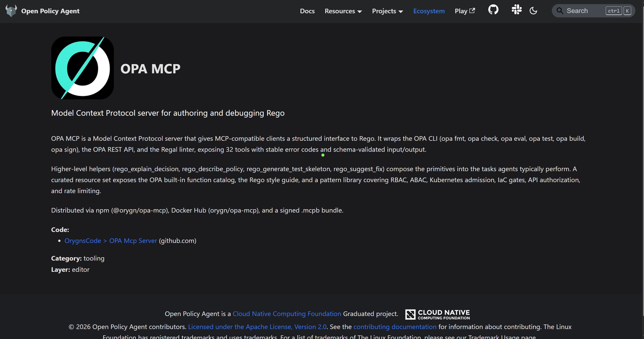Click the OPA MCP heading

[150, 69]
